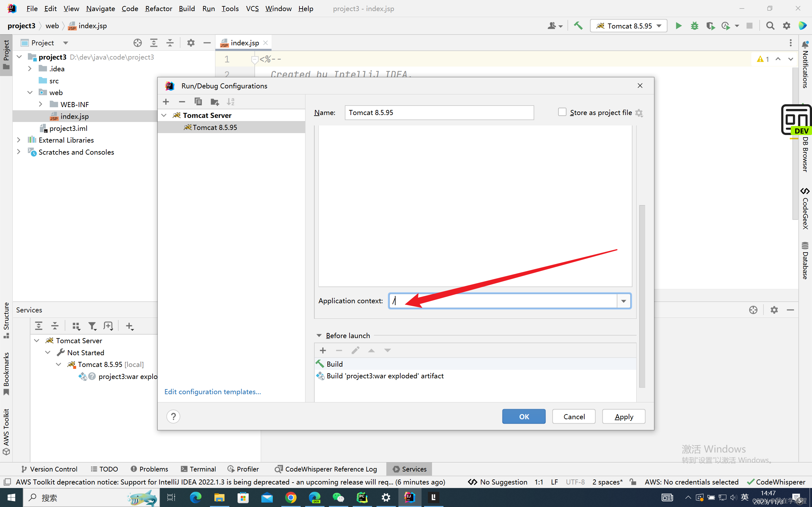This screenshot has width=812, height=507.
Task: Switch to the Terminal tool tab
Action: (198, 469)
